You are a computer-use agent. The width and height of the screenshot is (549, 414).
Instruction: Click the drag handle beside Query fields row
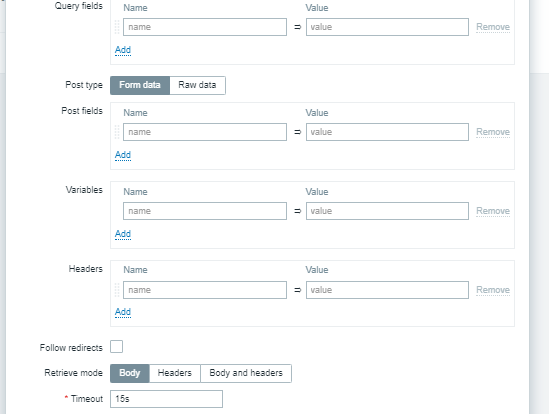point(117,27)
